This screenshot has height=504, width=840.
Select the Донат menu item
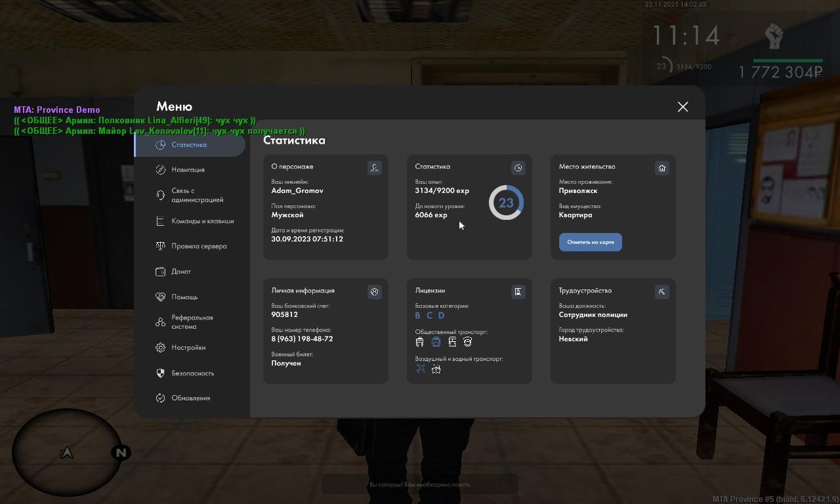coord(181,272)
